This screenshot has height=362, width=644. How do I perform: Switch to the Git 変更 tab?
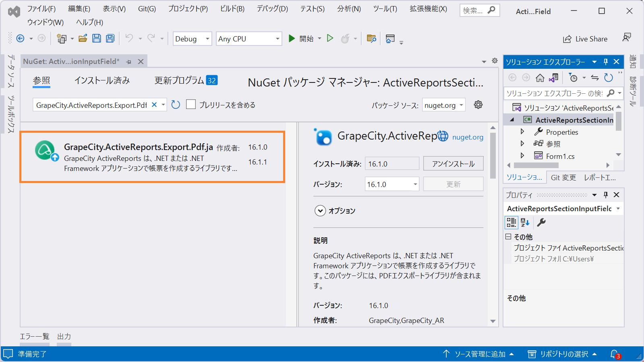click(563, 177)
